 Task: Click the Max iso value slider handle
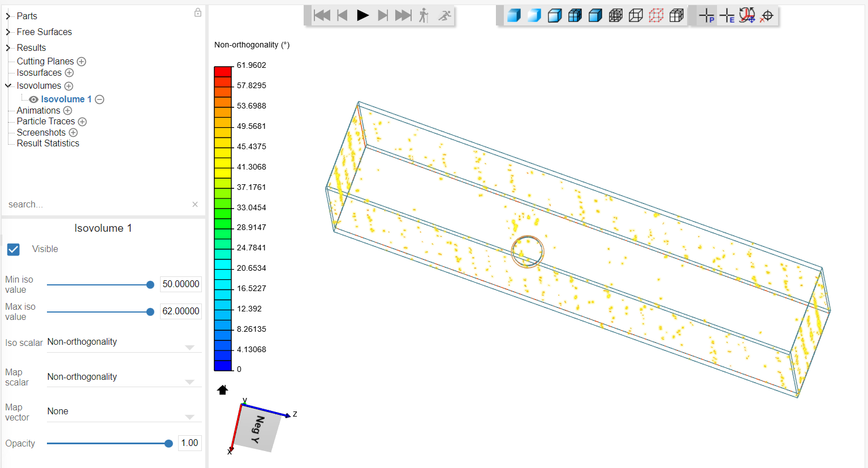pos(150,312)
